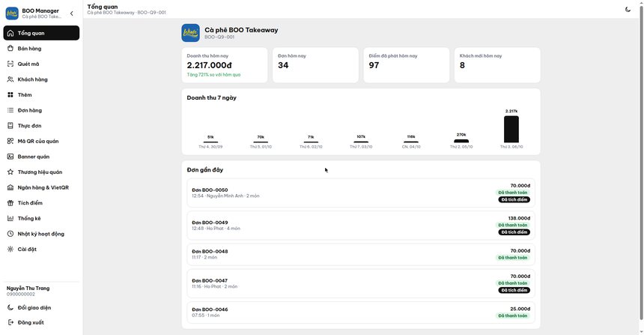Click the gift icon beside Tích điểm
The image size is (644, 335).
click(10, 202)
